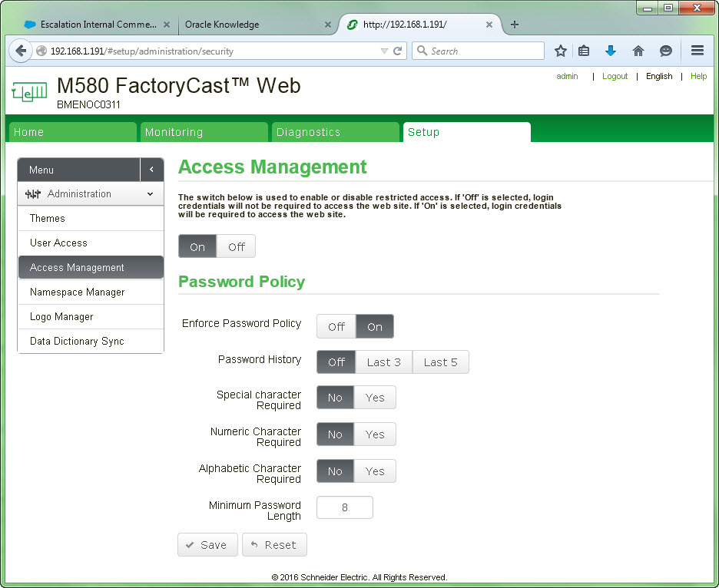Collapse the Menu panel chevron
This screenshot has width=719, height=588.
[152, 170]
